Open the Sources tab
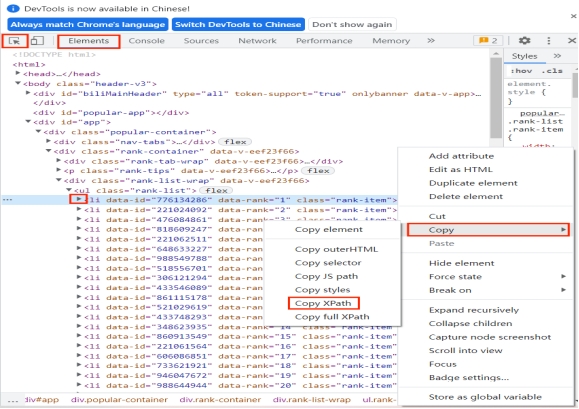Viewport: 579px width, 409px height. (x=201, y=41)
